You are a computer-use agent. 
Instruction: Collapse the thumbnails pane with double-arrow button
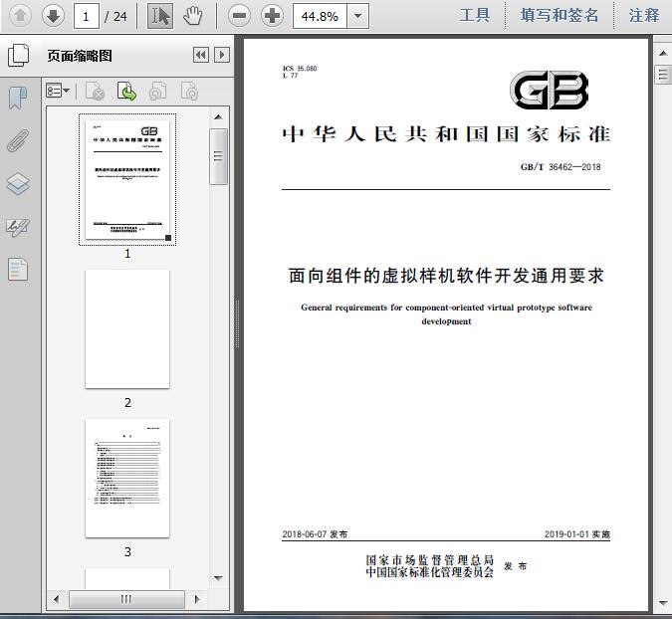[200, 56]
